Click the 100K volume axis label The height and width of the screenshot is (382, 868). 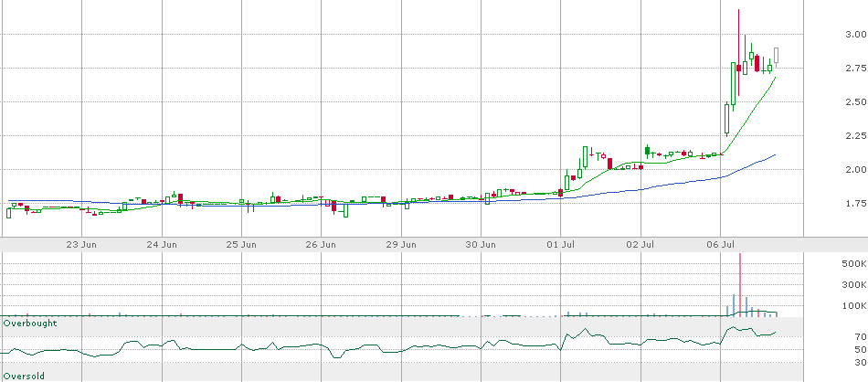855,305
